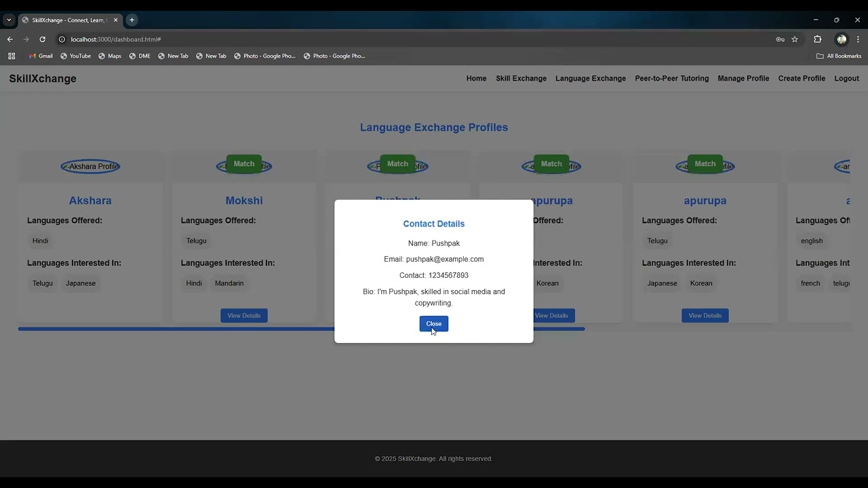Viewport: 868px width, 488px height.
Task: Click the Mokshi profile name
Action: [x=244, y=201]
